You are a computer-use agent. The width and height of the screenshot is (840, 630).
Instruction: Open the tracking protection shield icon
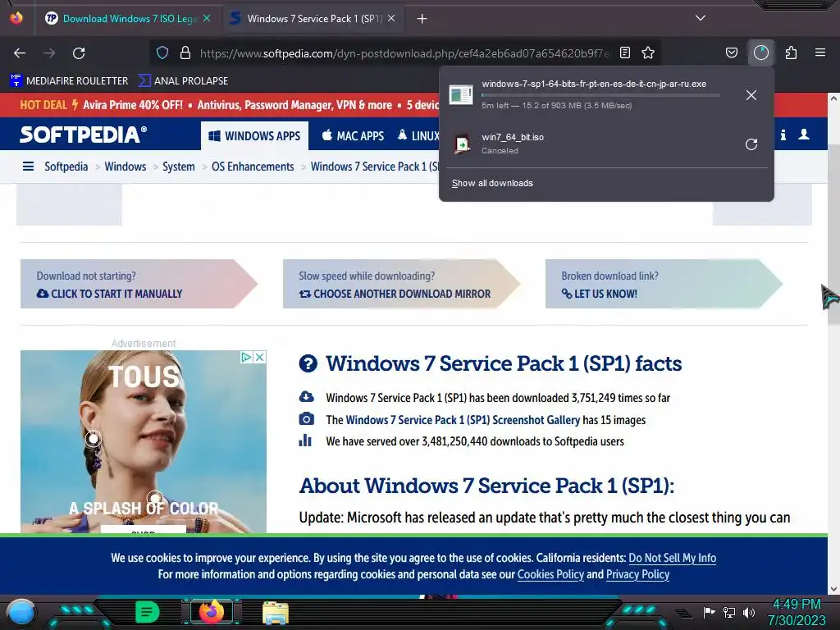(162, 52)
